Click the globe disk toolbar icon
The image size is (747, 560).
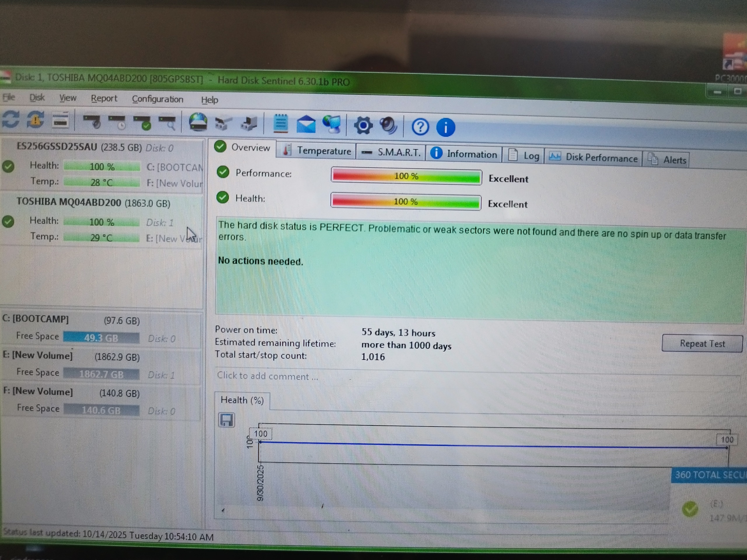tap(198, 122)
